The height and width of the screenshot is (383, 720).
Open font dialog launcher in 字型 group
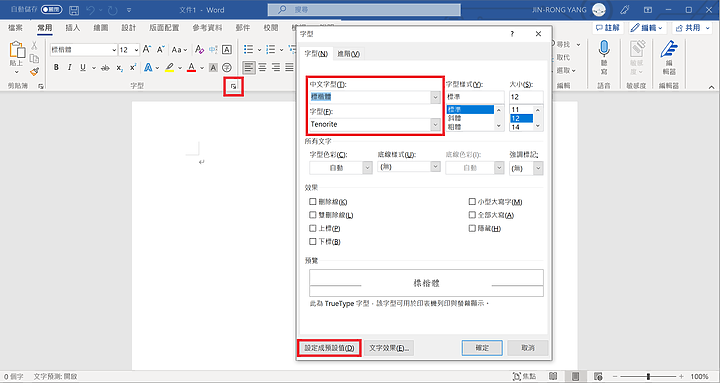point(233,86)
